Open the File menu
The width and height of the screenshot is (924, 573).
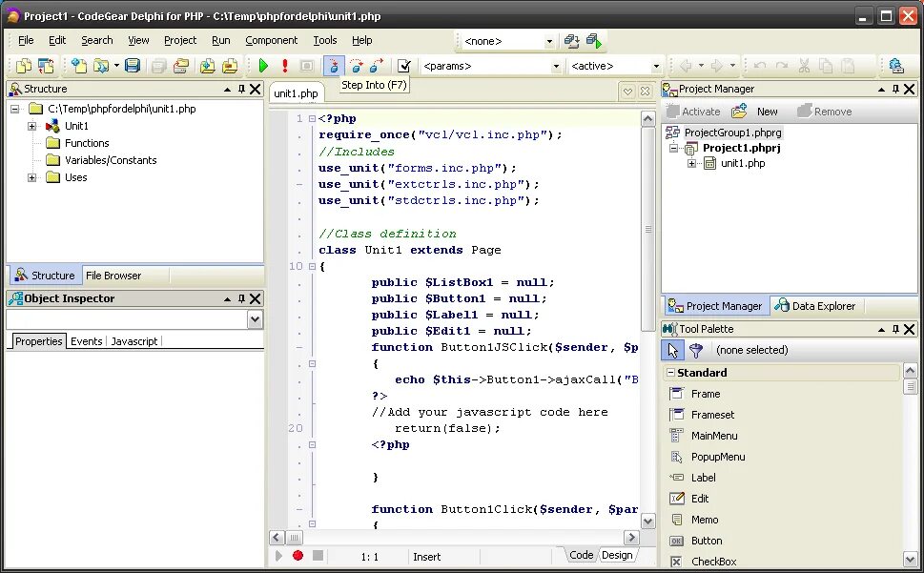click(x=26, y=40)
